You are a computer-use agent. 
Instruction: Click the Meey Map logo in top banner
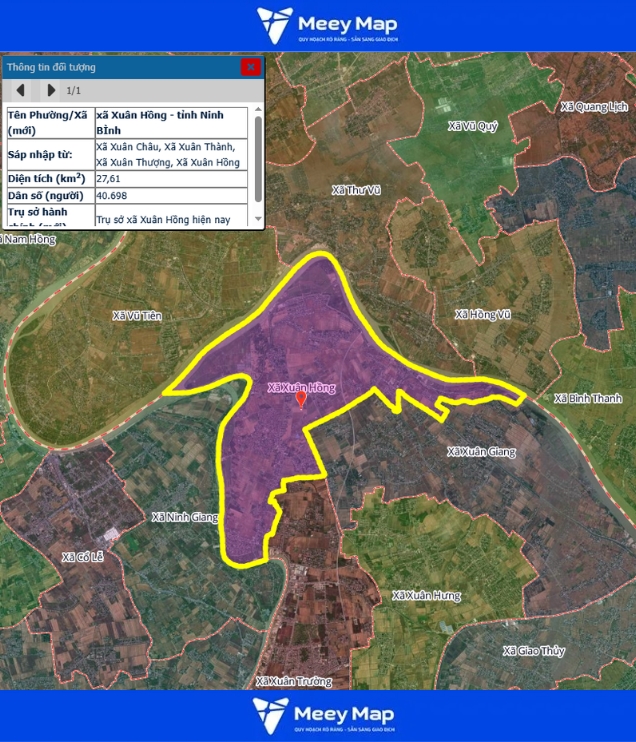tap(327, 25)
